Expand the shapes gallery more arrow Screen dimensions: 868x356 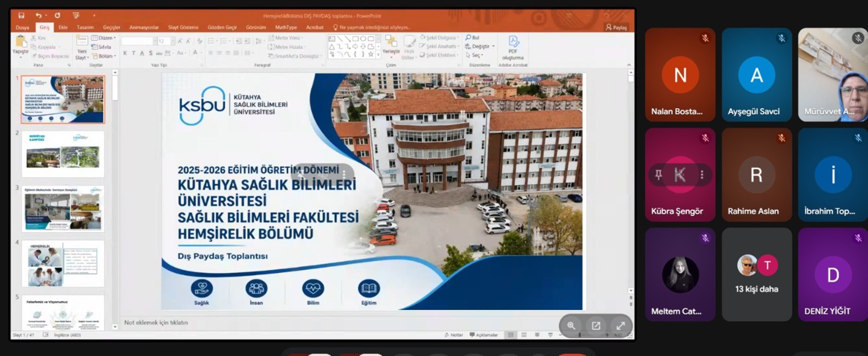[x=377, y=54]
